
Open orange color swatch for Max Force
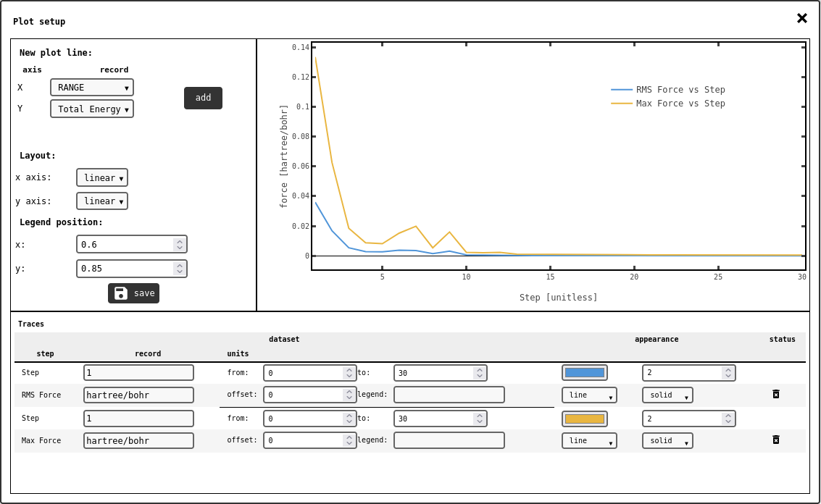pyautogui.click(x=584, y=419)
